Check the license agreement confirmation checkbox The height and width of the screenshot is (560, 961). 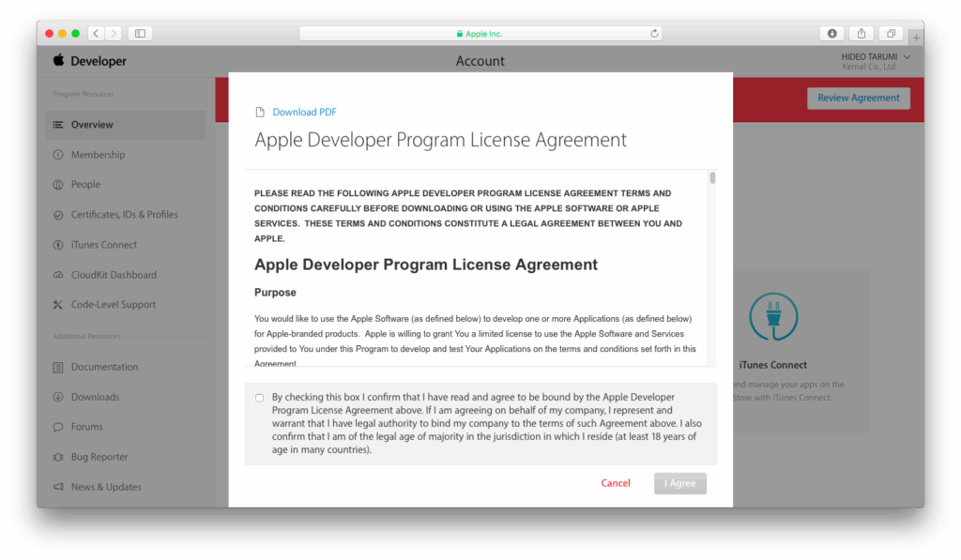pyautogui.click(x=260, y=398)
